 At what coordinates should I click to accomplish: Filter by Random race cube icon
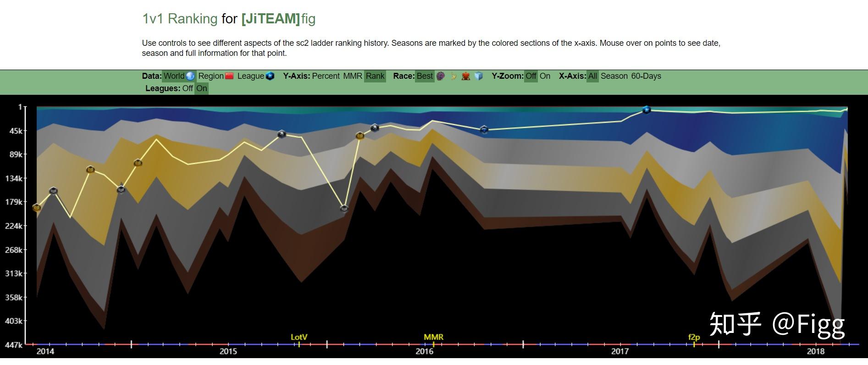click(x=479, y=76)
